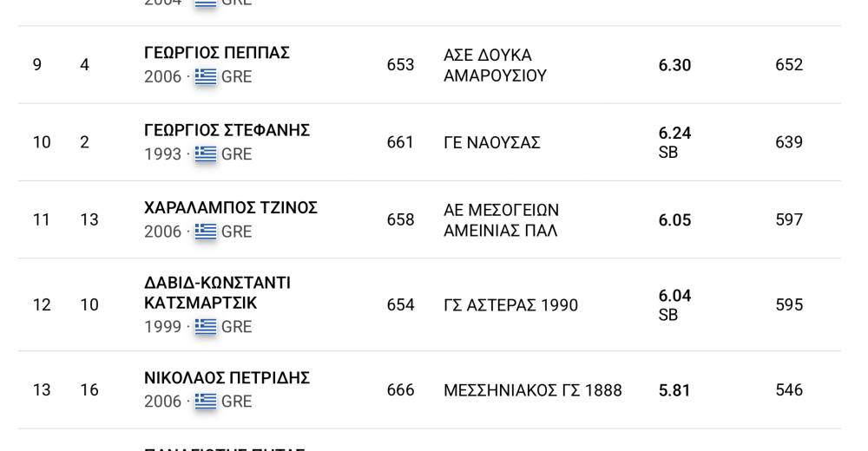Click Greek flag icon for ΧΑΡΑΛΑΜΠΟΣ ΤΖΙΝΟΣ
The height and width of the screenshot is (451, 868).
[x=206, y=232]
